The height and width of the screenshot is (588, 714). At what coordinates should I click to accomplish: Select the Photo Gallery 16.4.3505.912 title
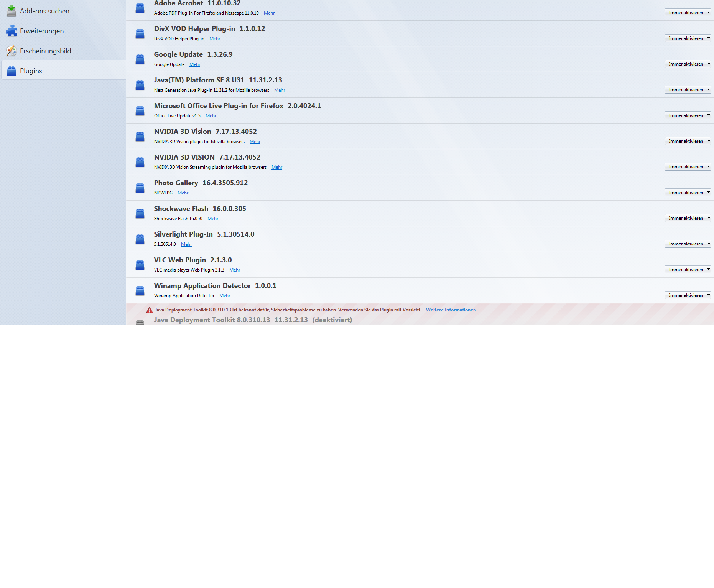click(x=201, y=183)
